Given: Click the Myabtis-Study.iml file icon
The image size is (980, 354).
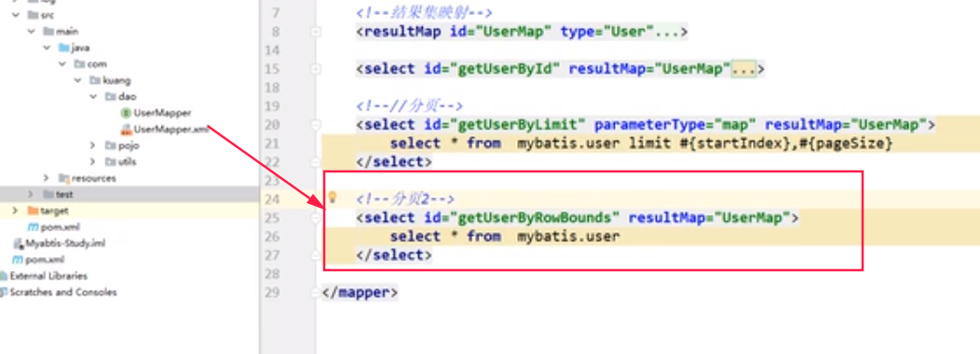Looking at the screenshot, I should click(18, 243).
